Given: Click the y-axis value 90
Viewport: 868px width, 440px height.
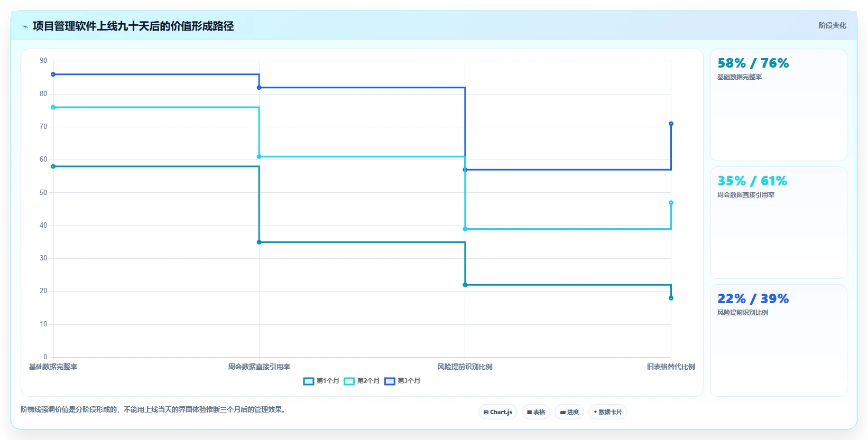Looking at the screenshot, I should pyautogui.click(x=43, y=61).
